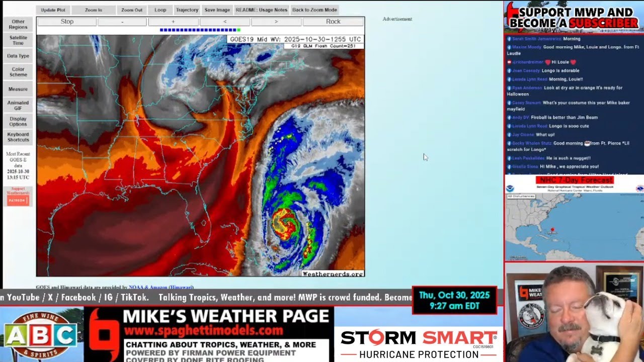Screen dimensions: 644x362
Task: Click the Update Plot button
Action: click(x=53, y=10)
